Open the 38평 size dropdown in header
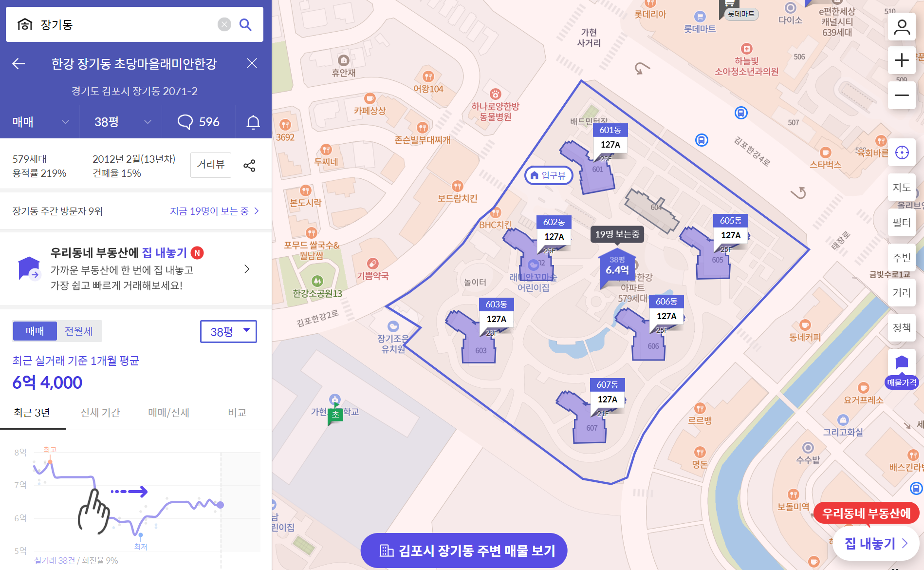Screen dimensions: 924x570 point(123,122)
